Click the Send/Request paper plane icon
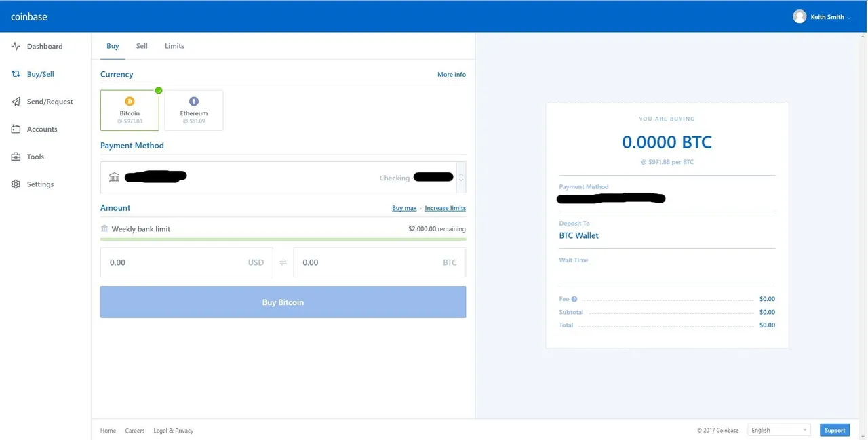 pos(16,102)
